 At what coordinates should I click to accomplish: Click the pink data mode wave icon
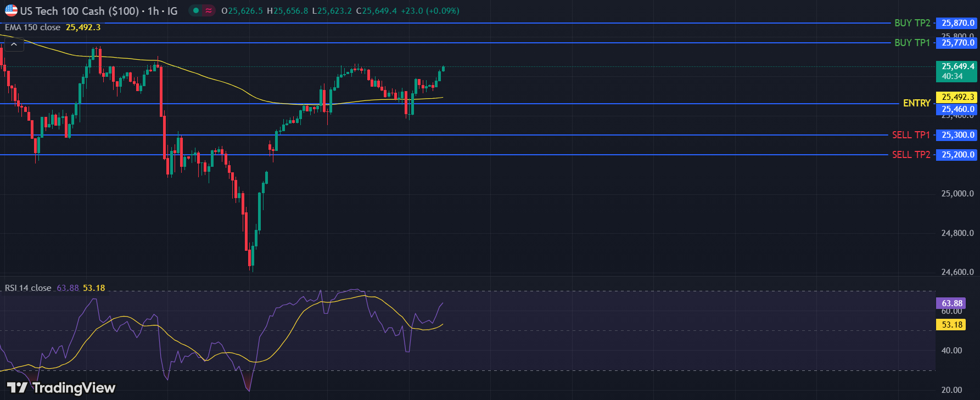coord(209,10)
